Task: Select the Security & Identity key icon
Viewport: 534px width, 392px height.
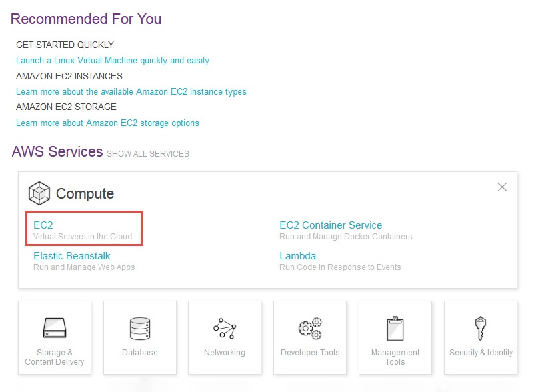Action: click(x=481, y=328)
